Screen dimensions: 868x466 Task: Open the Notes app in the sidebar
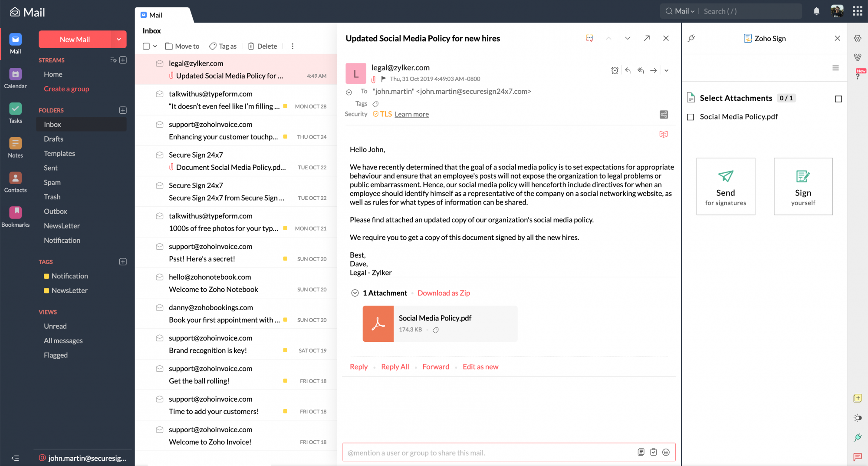click(15, 148)
